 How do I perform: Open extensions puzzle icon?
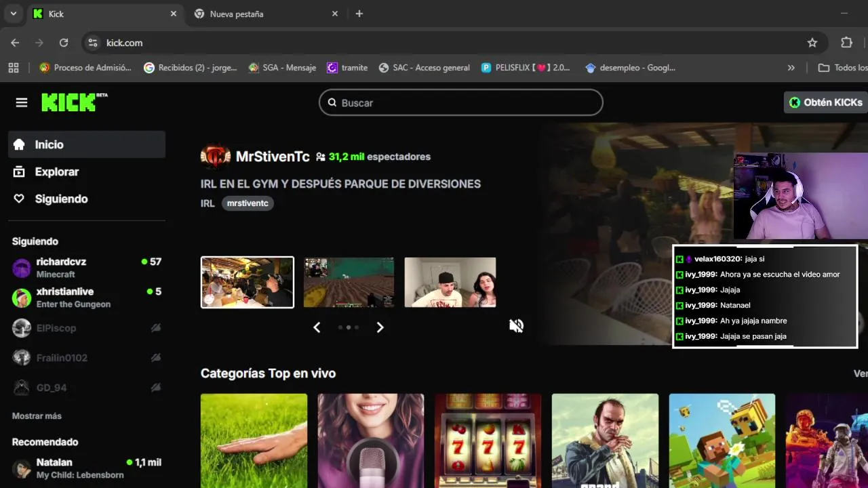tap(846, 43)
